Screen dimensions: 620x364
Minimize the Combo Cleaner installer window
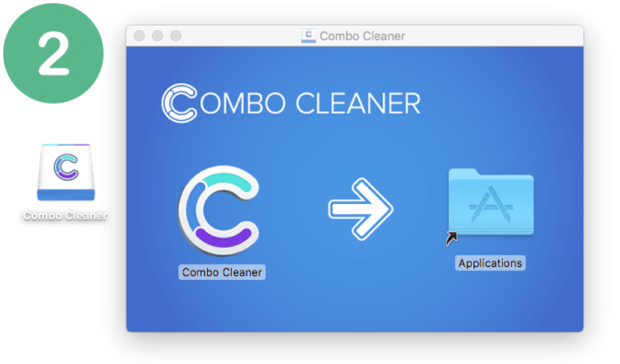(x=158, y=35)
